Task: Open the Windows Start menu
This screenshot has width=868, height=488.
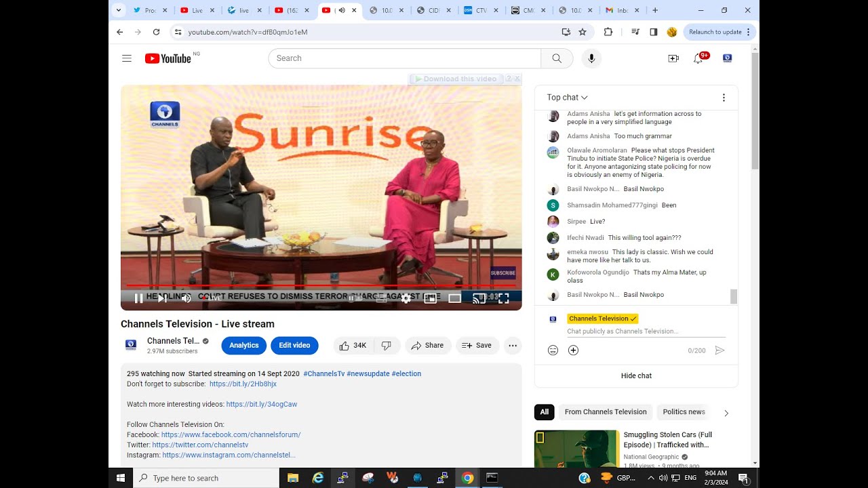Action: point(121,478)
